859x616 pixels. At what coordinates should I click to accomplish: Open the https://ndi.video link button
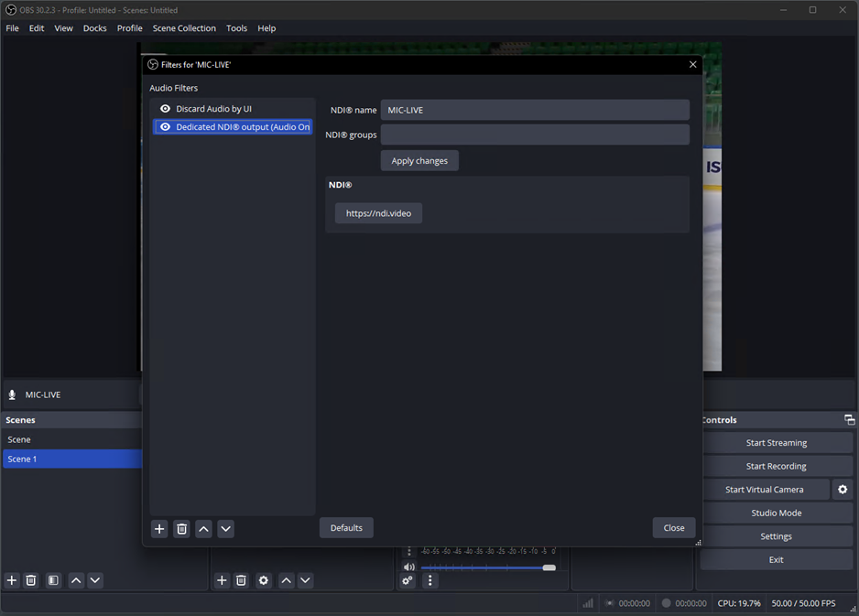tap(378, 213)
